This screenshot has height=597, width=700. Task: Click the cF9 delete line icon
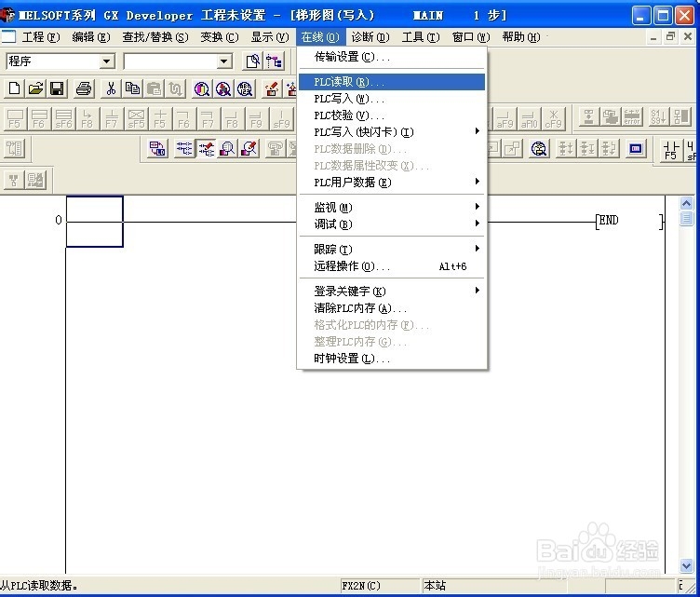pyautogui.click(x=553, y=119)
